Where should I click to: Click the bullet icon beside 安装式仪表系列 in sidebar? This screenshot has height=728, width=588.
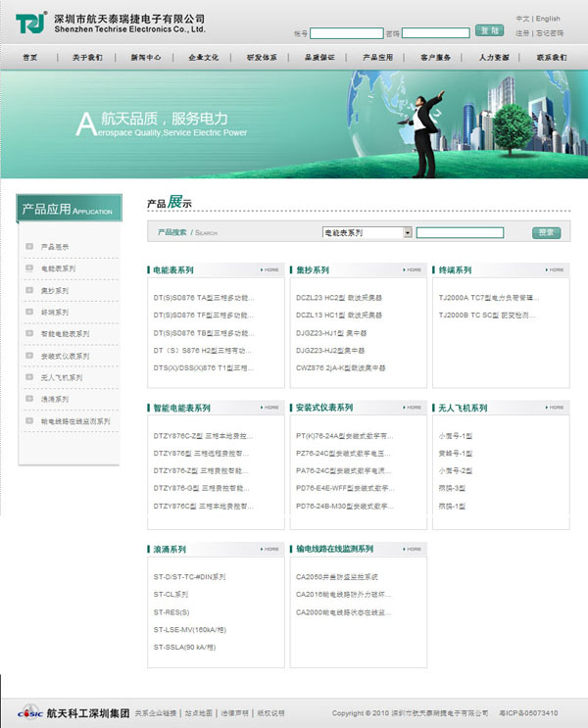(x=29, y=356)
